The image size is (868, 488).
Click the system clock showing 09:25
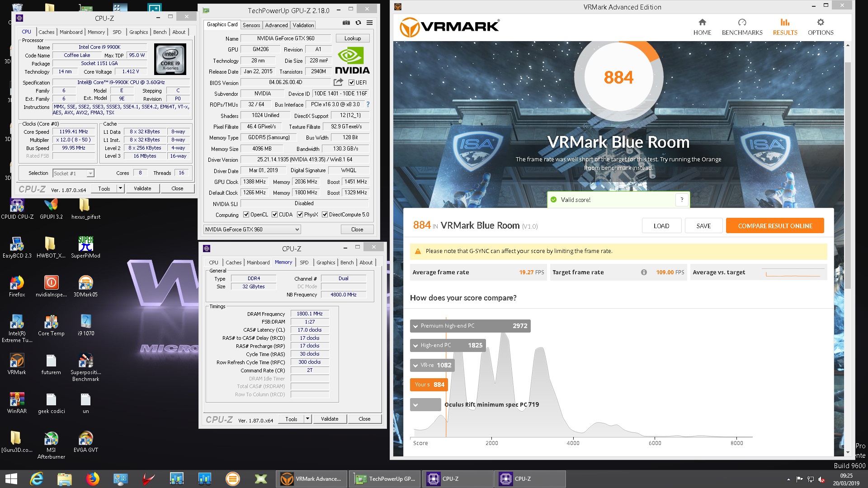[846, 476]
